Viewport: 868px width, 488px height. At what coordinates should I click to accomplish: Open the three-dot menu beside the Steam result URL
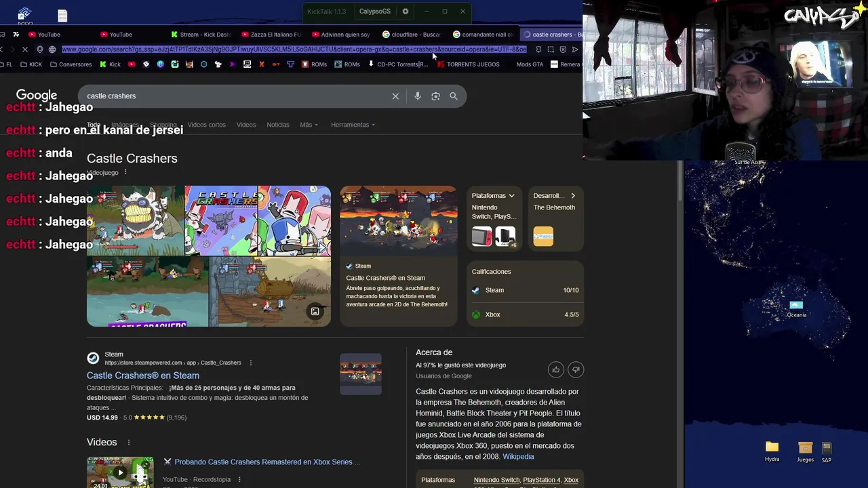pyautogui.click(x=251, y=363)
